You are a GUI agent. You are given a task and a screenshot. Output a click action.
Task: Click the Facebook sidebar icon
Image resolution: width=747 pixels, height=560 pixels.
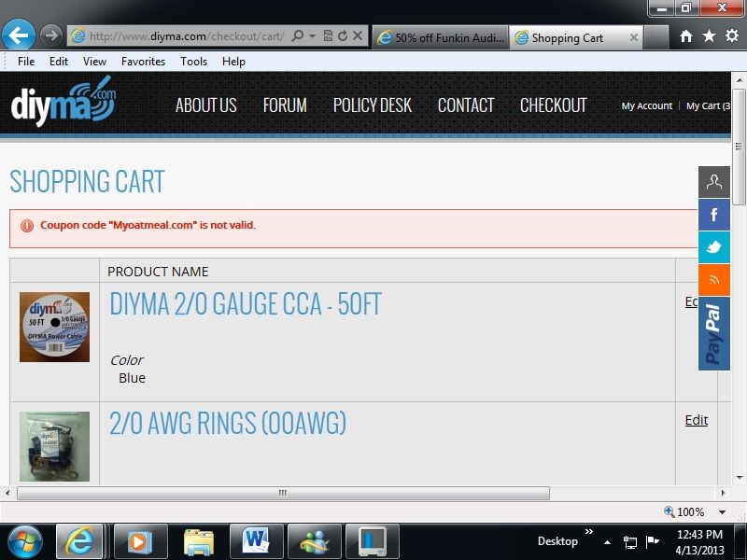(714, 216)
